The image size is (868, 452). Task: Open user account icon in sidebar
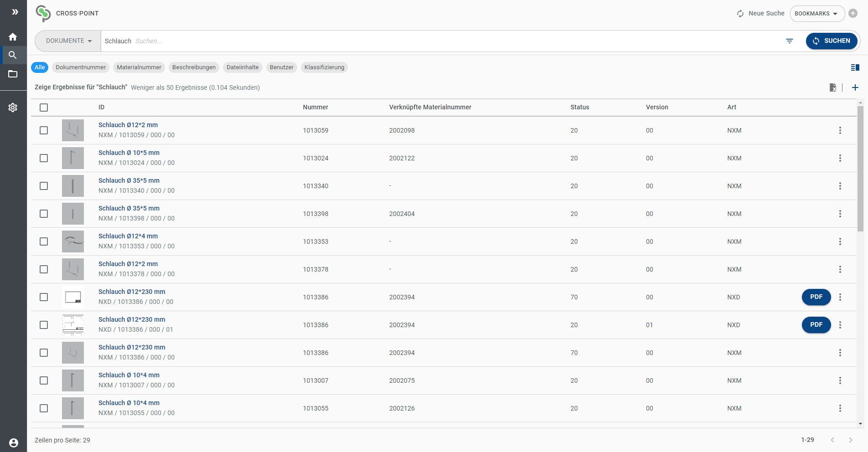(x=14, y=443)
